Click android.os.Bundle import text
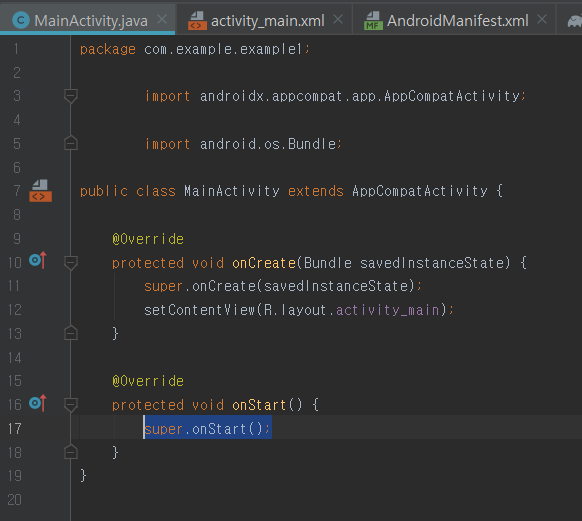This screenshot has width=582, height=521. click(268, 144)
